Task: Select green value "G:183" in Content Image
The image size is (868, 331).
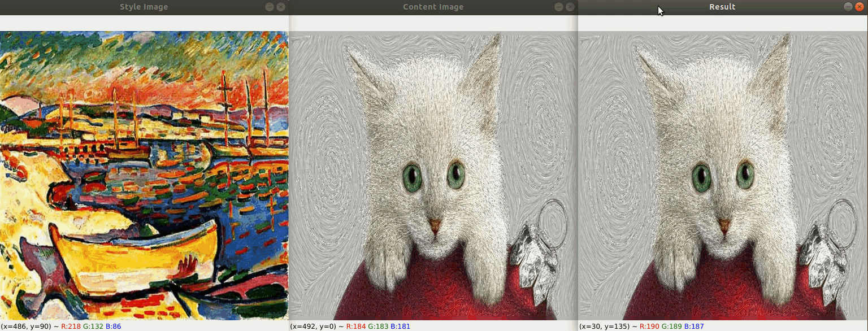Action: coord(377,326)
